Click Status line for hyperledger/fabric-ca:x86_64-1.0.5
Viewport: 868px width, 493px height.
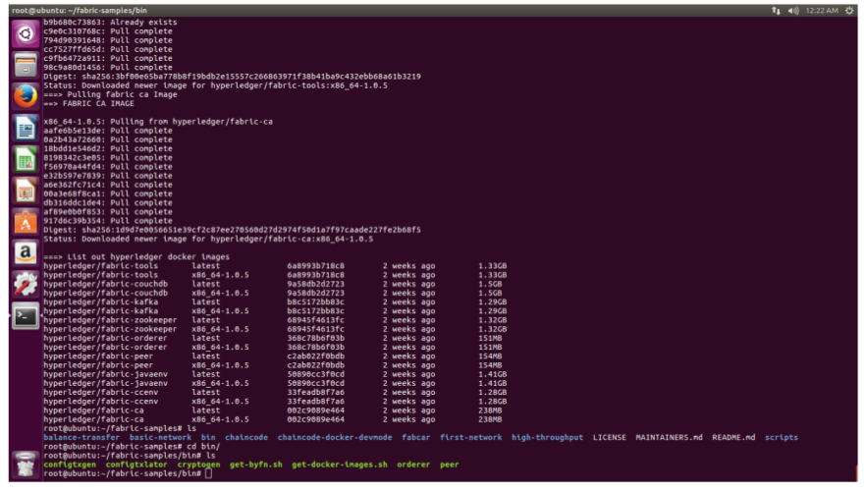209,240
